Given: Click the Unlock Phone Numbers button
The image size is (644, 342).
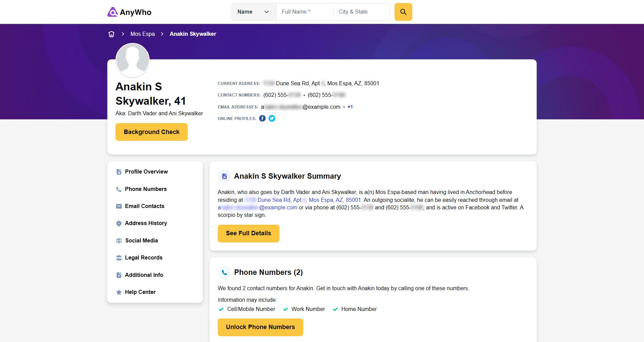Looking at the screenshot, I should click(260, 327).
